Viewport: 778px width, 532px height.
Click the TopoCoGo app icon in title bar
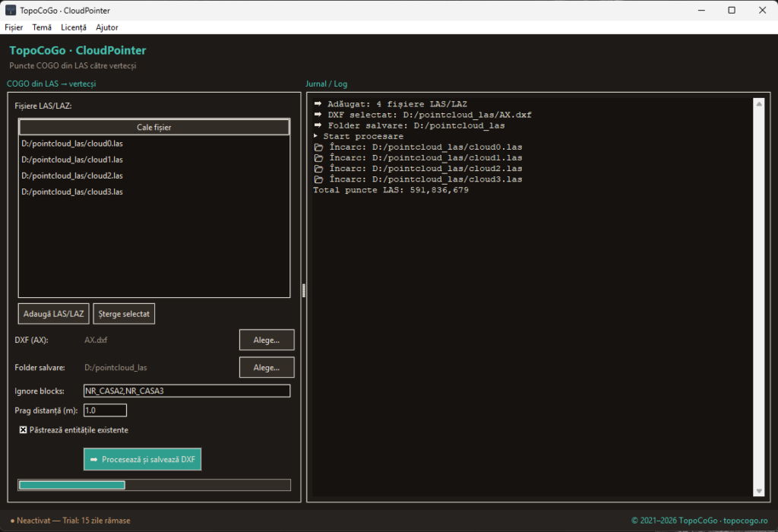tap(11, 10)
